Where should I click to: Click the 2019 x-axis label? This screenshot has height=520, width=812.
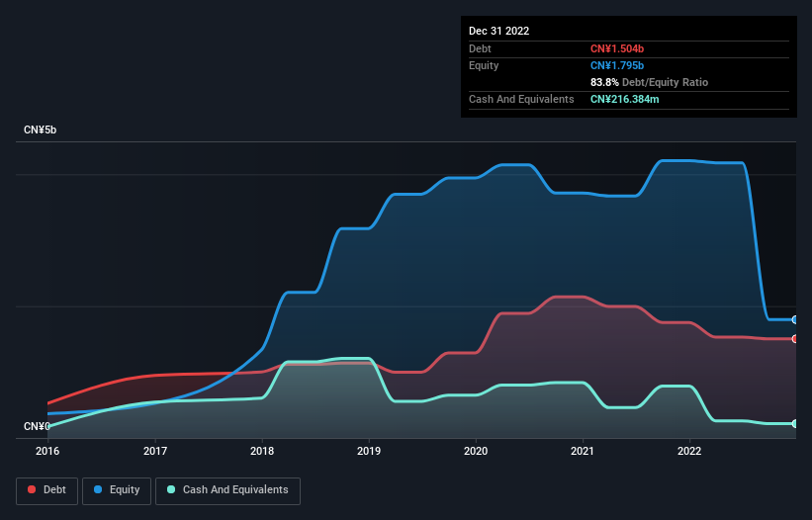tap(369, 451)
